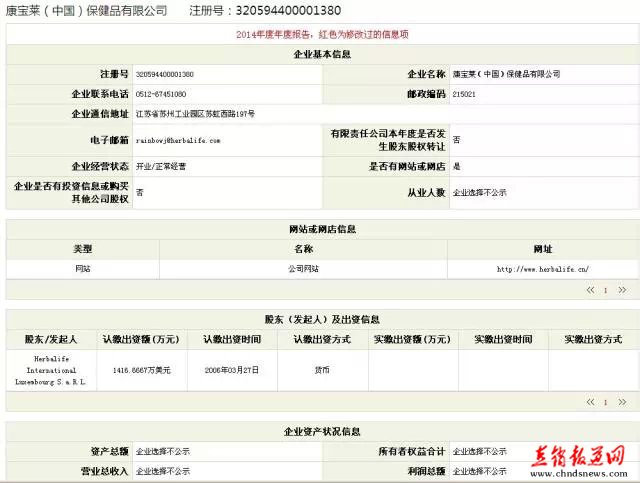This screenshot has height=483, width=640.
Task: Open the http://www.herbalife.cn/ website link
Action: pos(543,269)
